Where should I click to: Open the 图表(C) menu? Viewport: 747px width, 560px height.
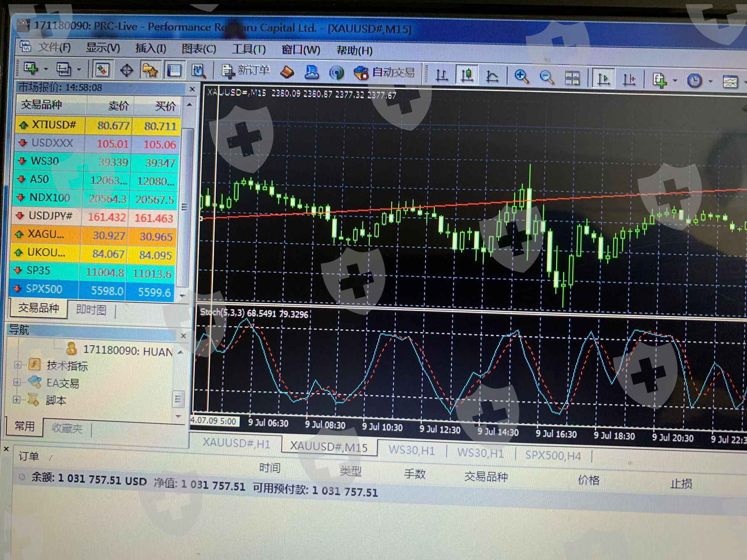(199, 49)
